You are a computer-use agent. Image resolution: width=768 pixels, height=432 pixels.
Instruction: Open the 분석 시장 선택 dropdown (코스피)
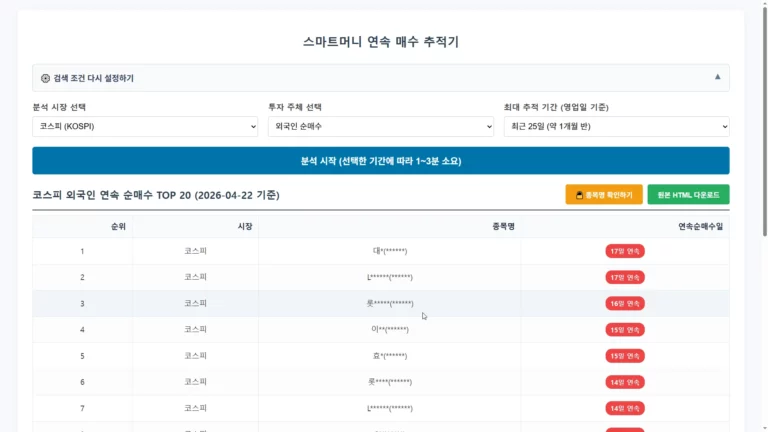point(145,126)
